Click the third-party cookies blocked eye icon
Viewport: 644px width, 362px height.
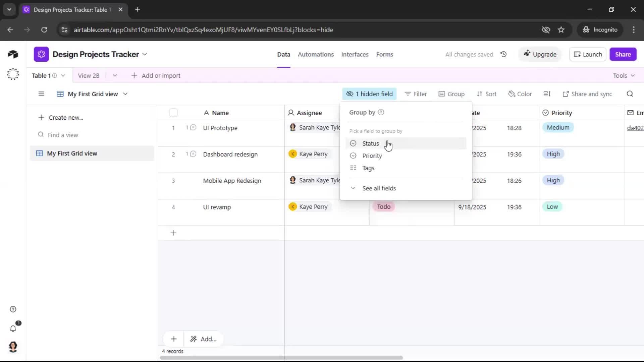tap(546, 30)
